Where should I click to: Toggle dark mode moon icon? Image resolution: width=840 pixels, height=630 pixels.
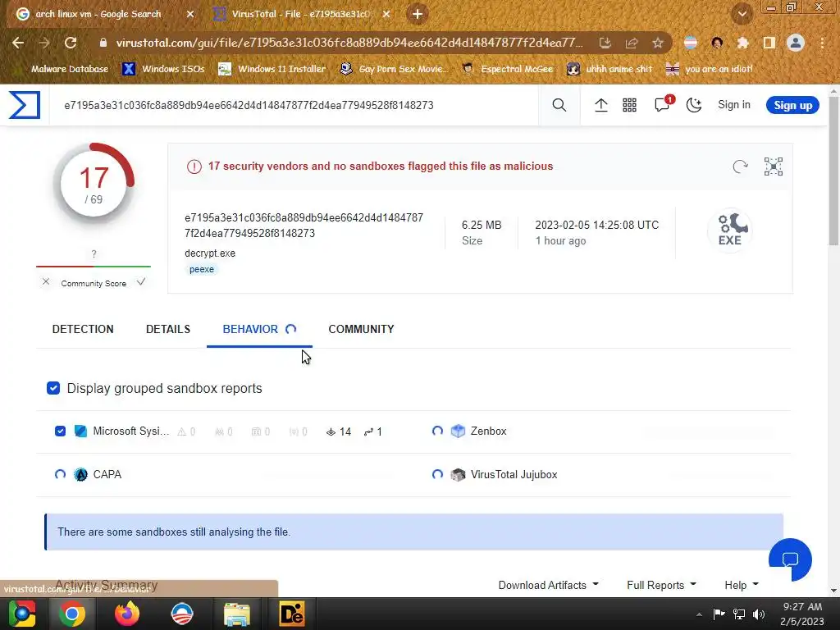694,105
